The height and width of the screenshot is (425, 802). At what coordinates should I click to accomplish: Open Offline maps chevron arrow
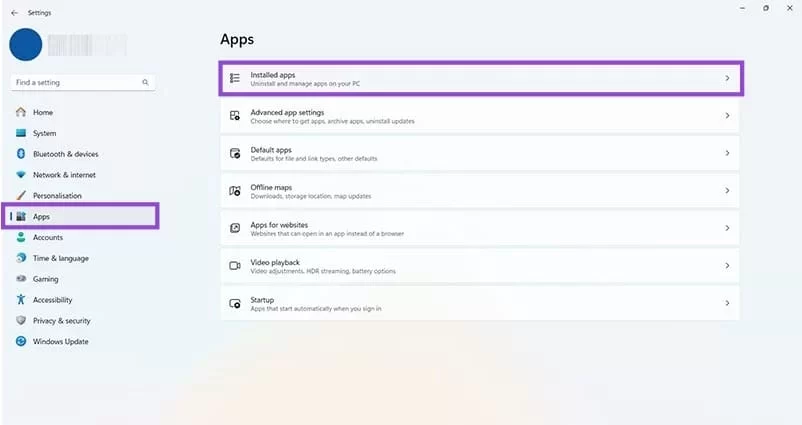coord(727,190)
